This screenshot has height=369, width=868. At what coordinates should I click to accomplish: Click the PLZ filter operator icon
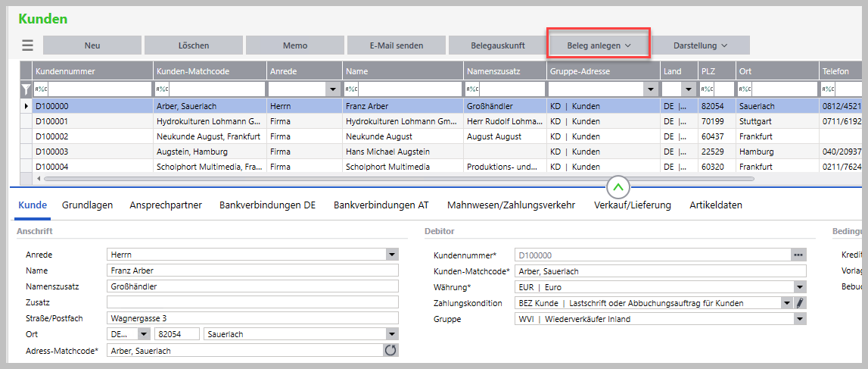coord(707,89)
